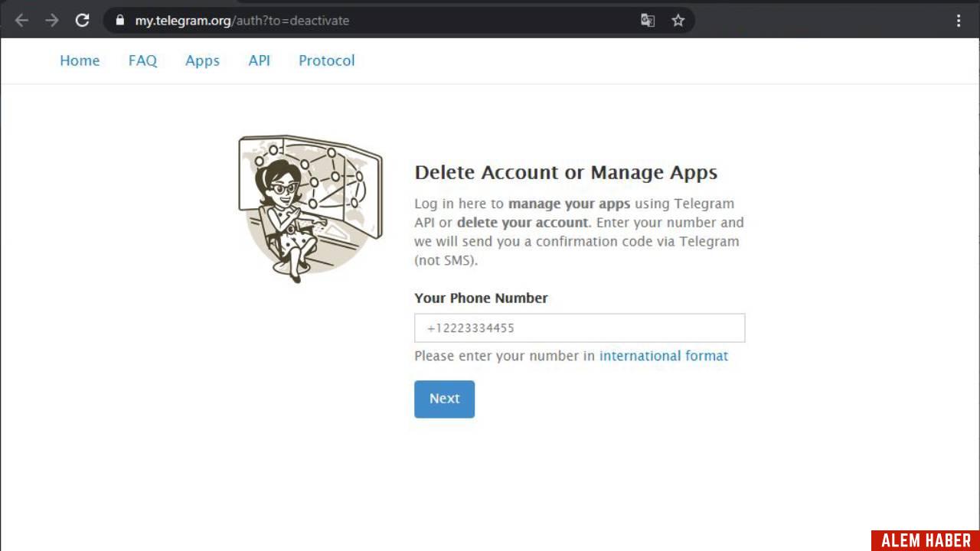Open the Protocol navigation link
Image resolution: width=980 pixels, height=551 pixels.
(x=327, y=60)
